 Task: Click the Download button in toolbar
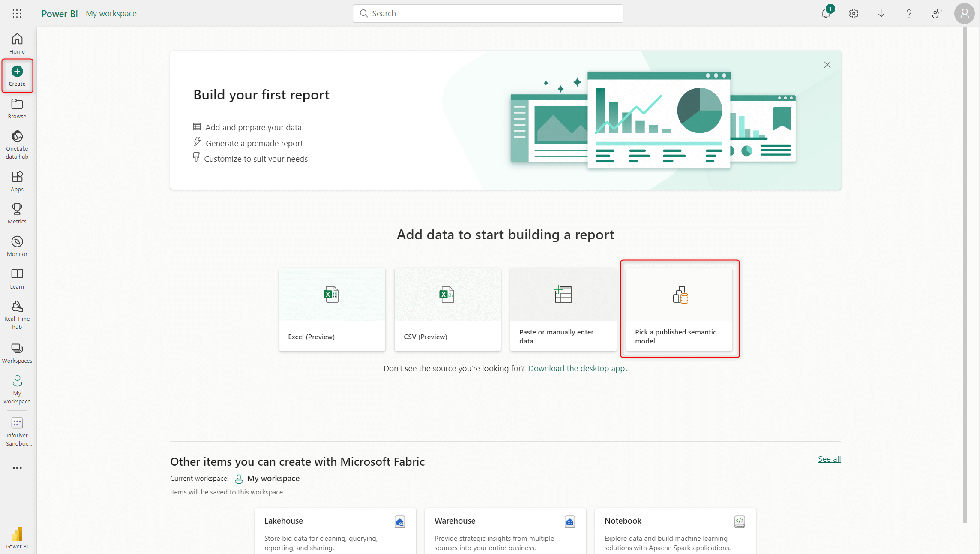click(x=881, y=13)
